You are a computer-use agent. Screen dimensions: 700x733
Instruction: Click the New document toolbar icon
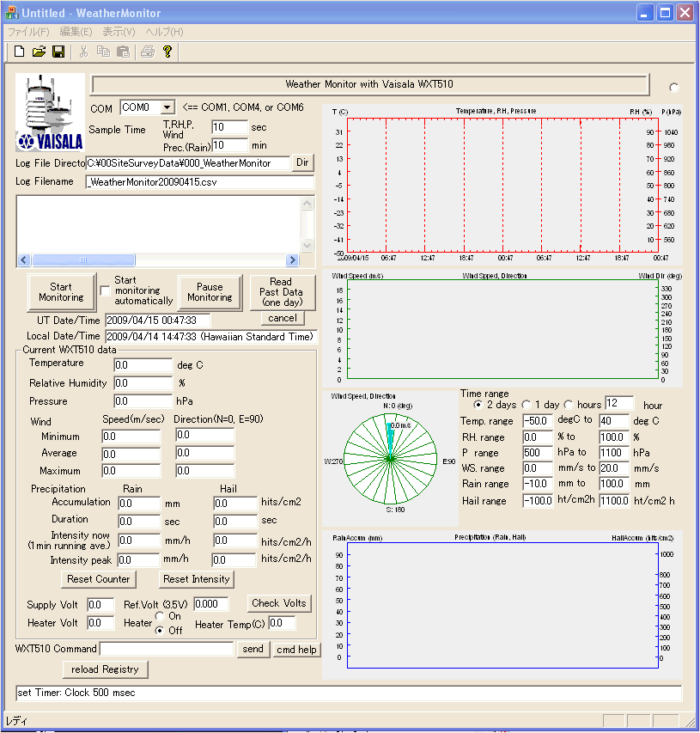click(19, 52)
